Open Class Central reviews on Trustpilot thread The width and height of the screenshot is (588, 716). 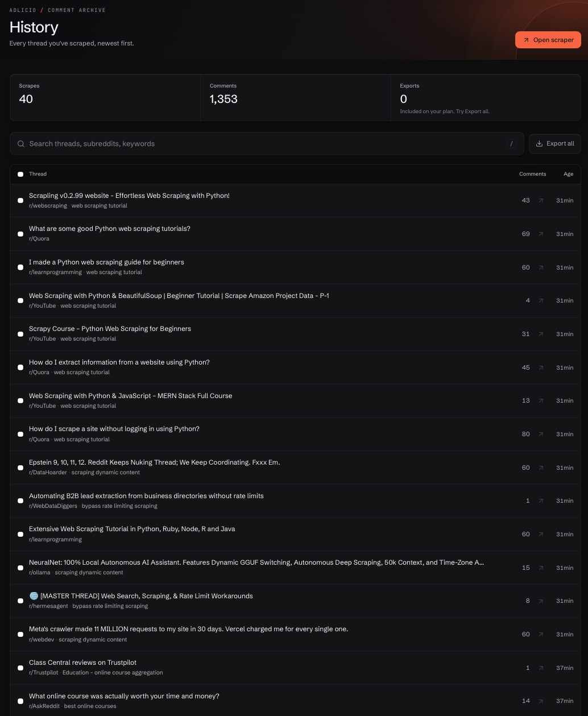click(x=82, y=663)
